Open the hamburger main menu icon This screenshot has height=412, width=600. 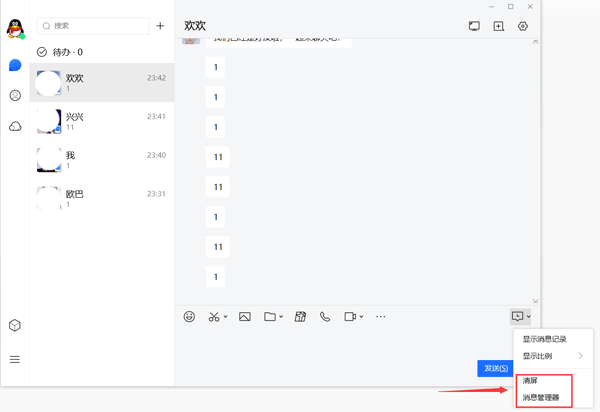(x=15, y=359)
